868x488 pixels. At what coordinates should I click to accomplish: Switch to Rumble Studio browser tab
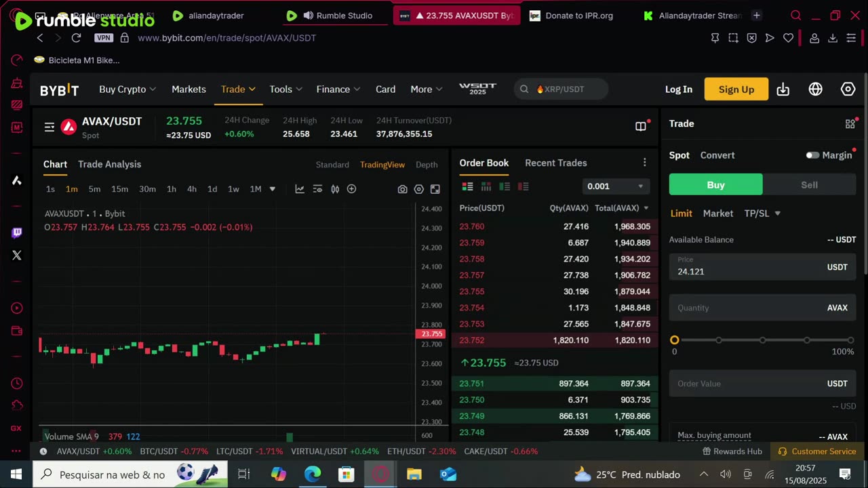click(337, 16)
